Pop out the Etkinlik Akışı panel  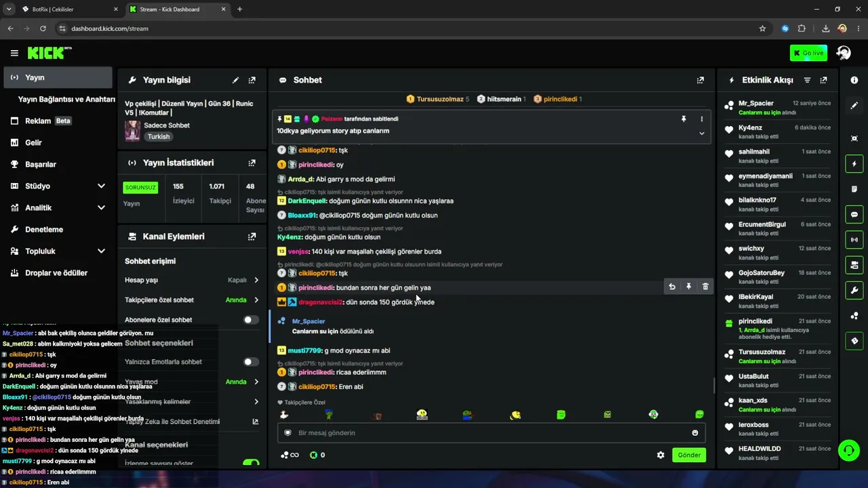(x=823, y=80)
